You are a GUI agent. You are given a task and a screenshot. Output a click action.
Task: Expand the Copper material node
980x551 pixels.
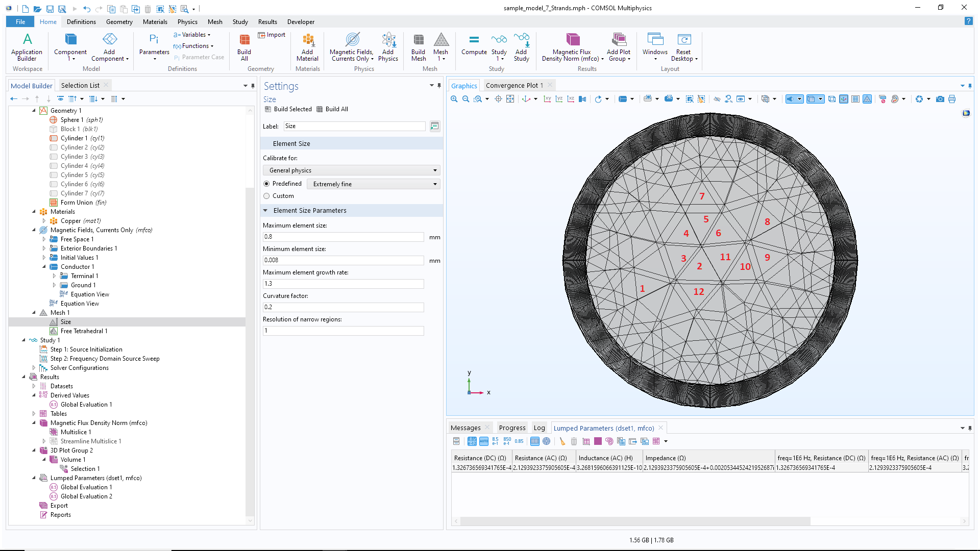pyautogui.click(x=44, y=221)
